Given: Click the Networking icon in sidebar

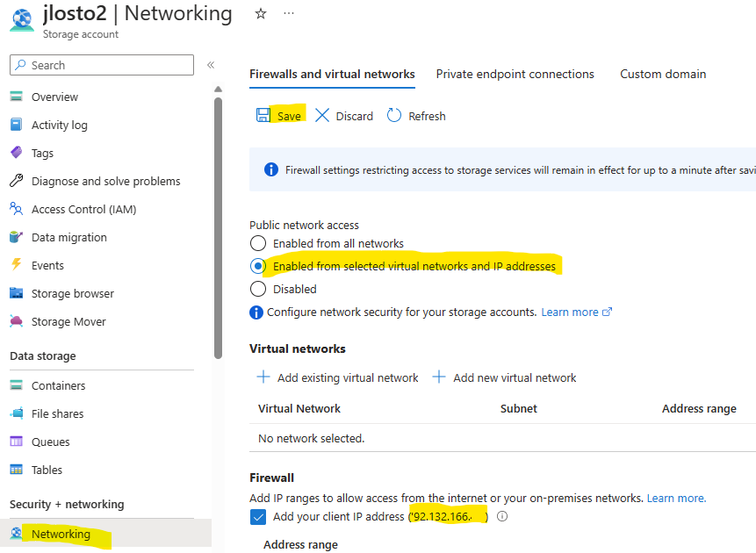Looking at the screenshot, I should (x=17, y=533).
